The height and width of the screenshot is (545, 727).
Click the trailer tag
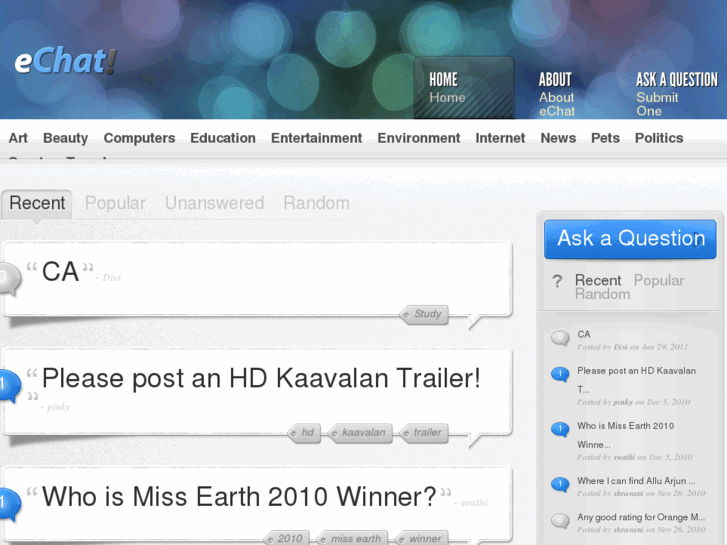pos(424,433)
